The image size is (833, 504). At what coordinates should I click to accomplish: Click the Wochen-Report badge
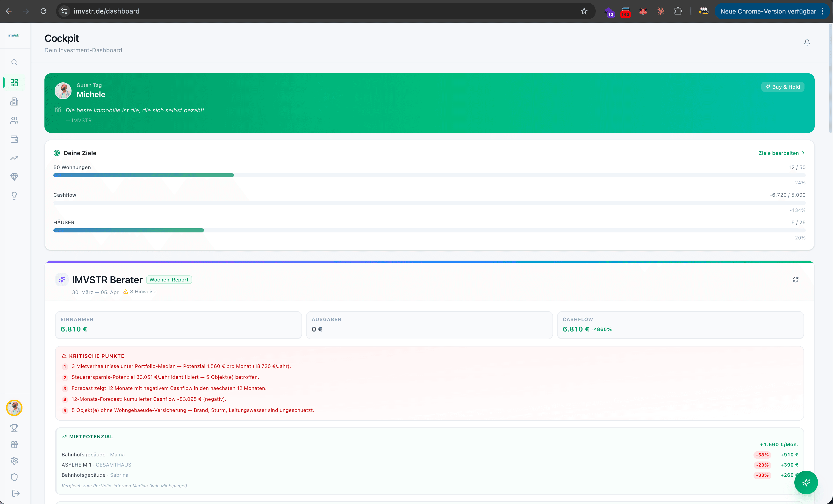click(169, 280)
